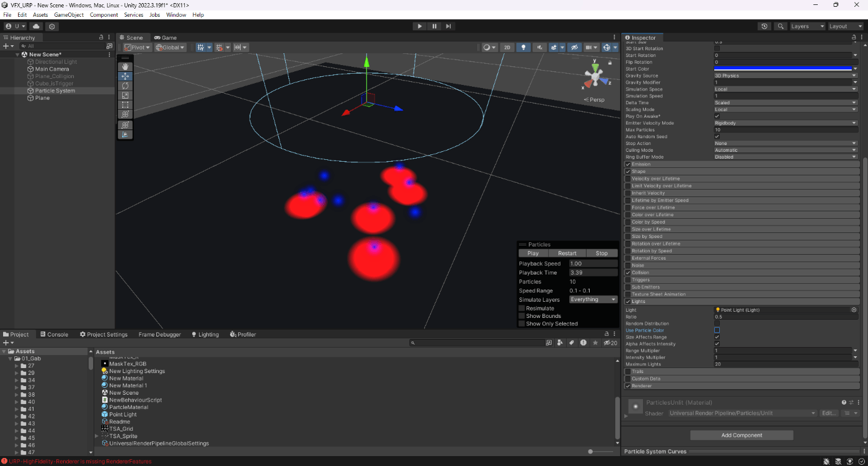Open the Simulate Layers dropdown
868x466 pixels.
click(593, 299)
